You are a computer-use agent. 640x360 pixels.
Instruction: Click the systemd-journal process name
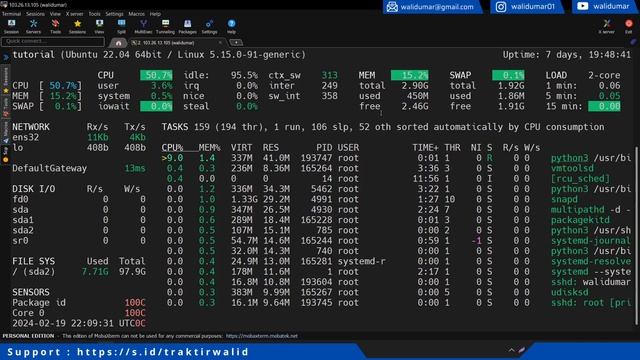point(591,240)
